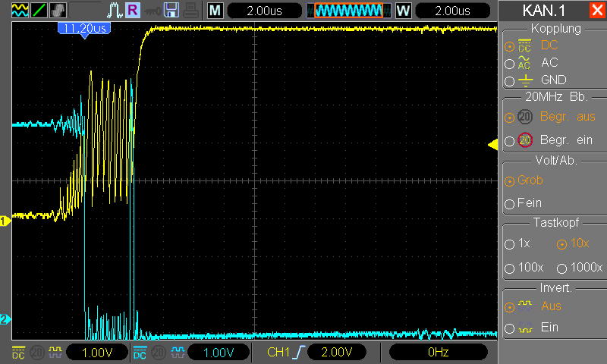Click the gray key lock icon

click(x=153, y=11)
